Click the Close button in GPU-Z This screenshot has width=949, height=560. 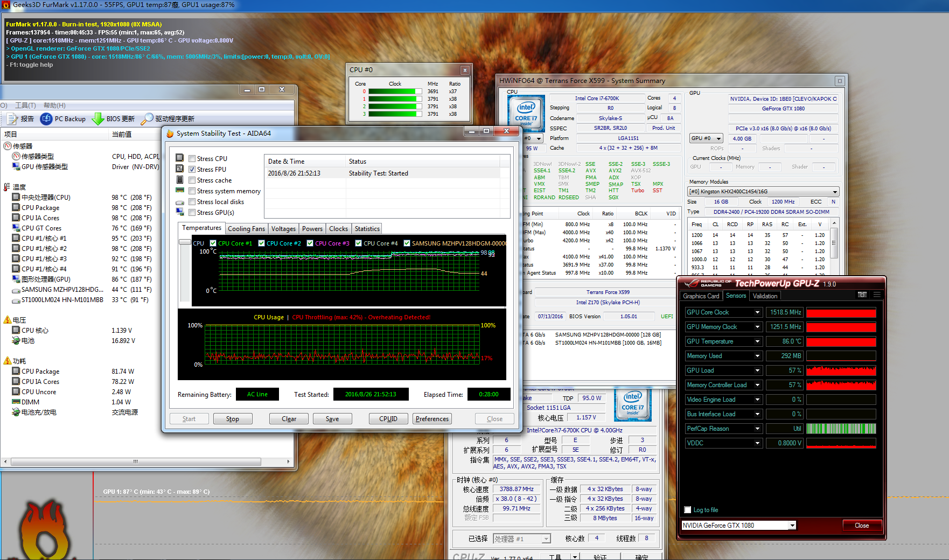tap(862, 526)
